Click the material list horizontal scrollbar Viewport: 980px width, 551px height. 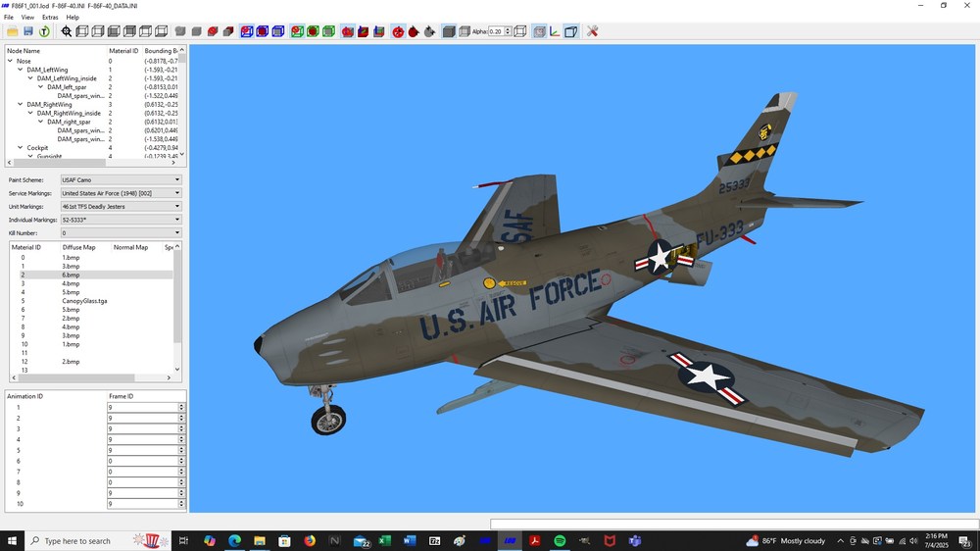(91, 377)
